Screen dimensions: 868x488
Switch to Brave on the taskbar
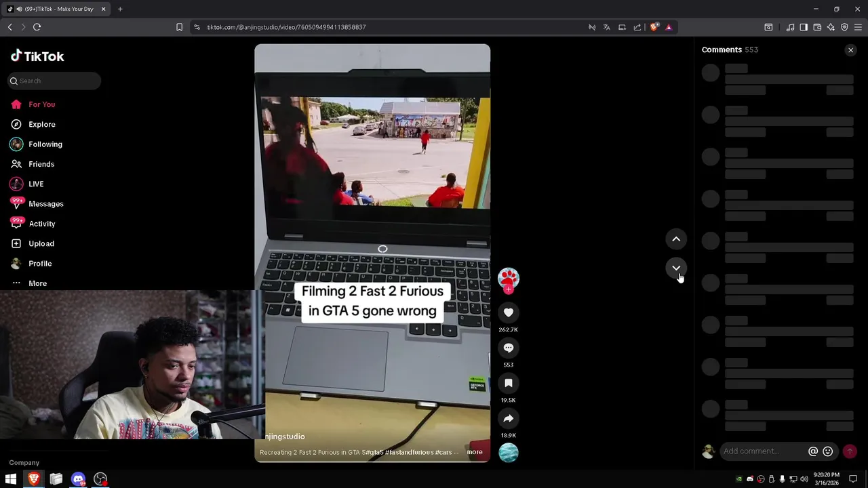34,479
